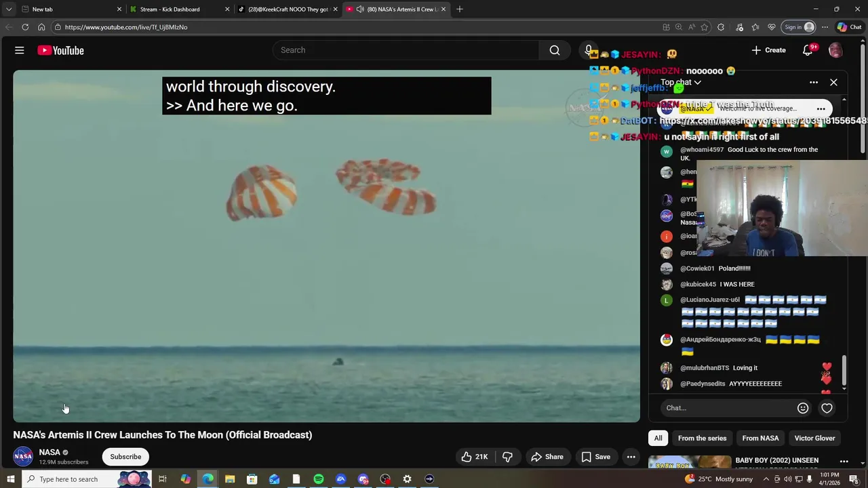The image size is (868, 488).
Task: Open live chat options three-dot menu
Action: click(x=814, y=83)
